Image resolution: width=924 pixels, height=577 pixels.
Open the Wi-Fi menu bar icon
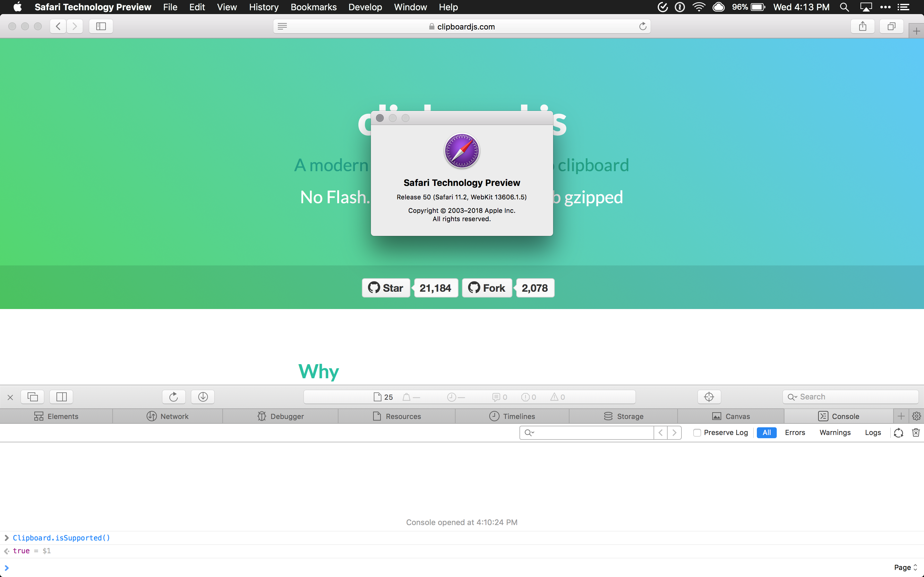(x=699, y=7)
